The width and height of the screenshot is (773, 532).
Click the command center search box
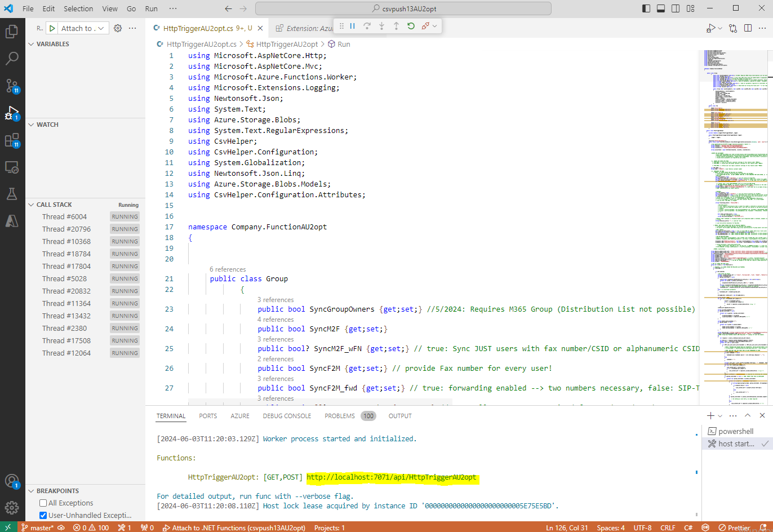[x=403, y=8]
